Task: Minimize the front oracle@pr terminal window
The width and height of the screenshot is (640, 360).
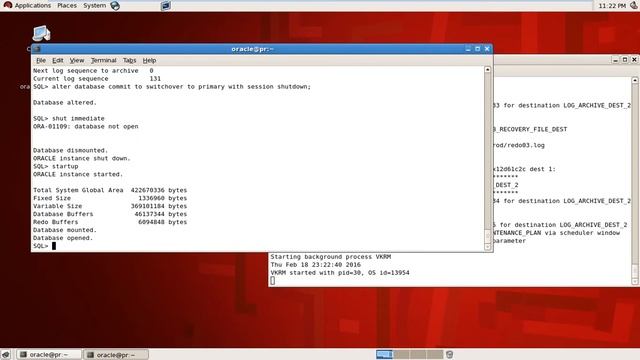Action: (x=468, y=49)
